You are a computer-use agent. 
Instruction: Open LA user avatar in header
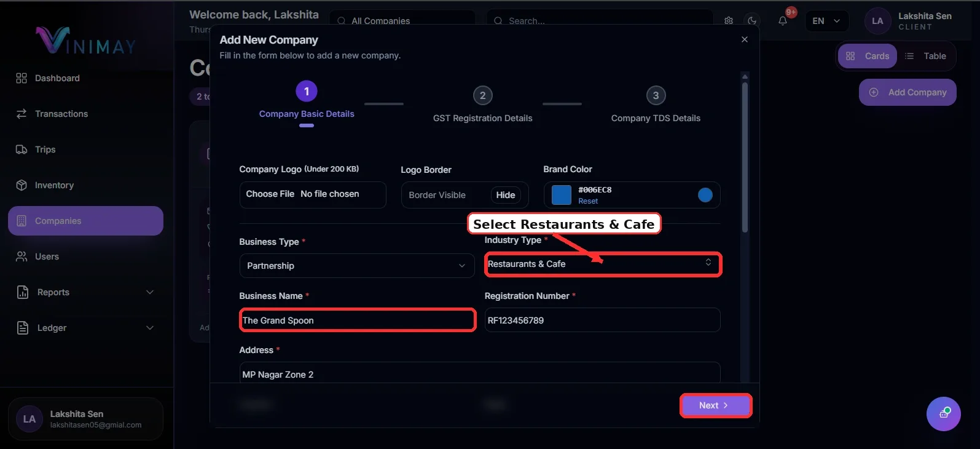[x=877, y=21]
